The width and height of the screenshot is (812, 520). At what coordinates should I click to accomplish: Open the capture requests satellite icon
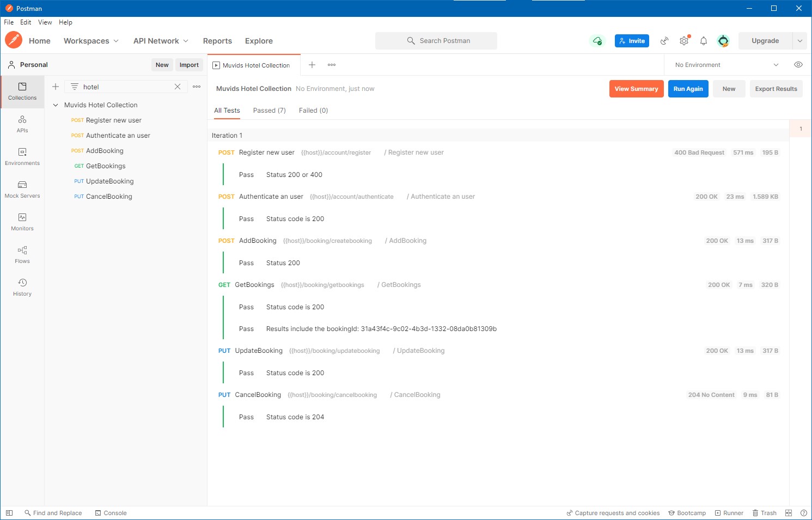664,41
